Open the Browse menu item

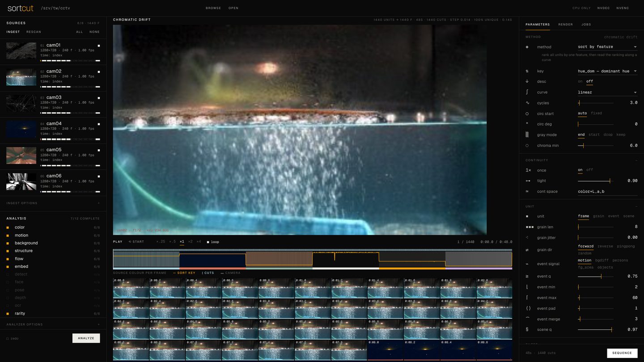pyautogui.click(x=213, y=8)
